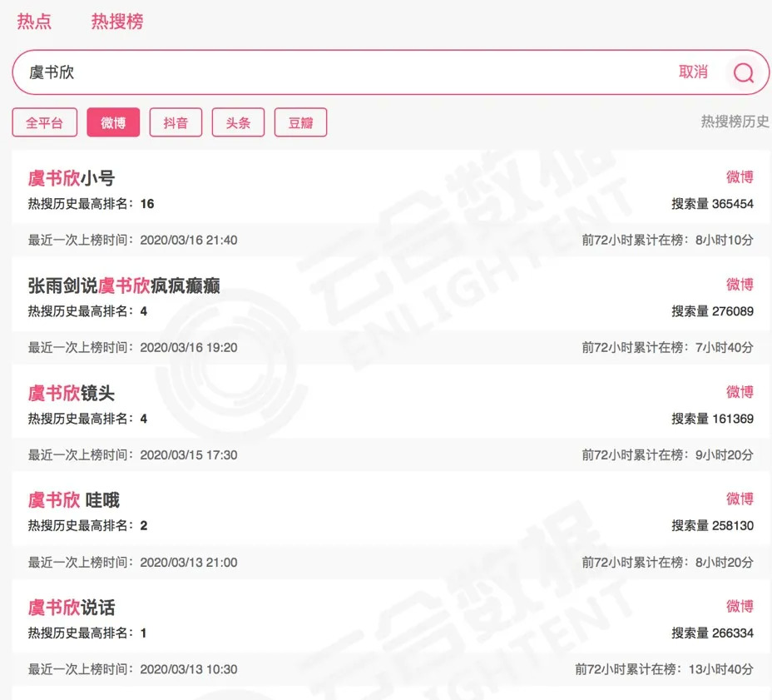The width and height of the screenshot is (772, 700).
Task: Select the 全平台 platform filter
Action: 45,122
